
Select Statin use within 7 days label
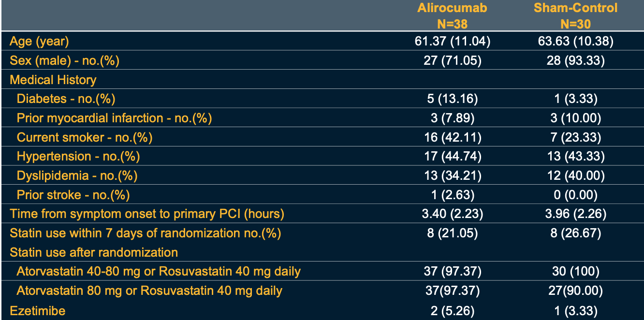click(145, 233)
